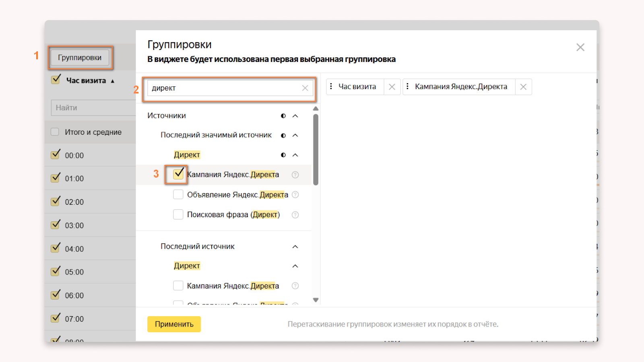
Task: Collapse the Источники section
Action: tap(295, 116)
